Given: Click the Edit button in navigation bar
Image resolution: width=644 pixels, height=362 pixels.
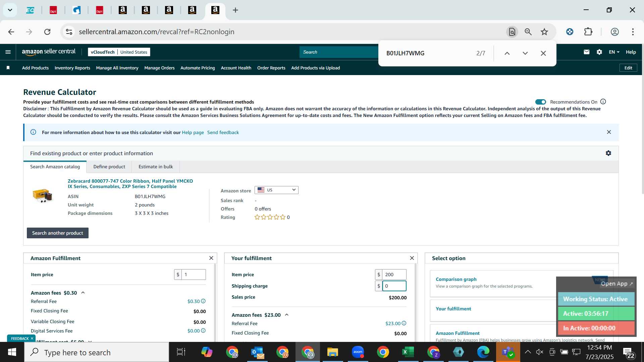Looking at the screenshot, I should [x=628, y=68].
